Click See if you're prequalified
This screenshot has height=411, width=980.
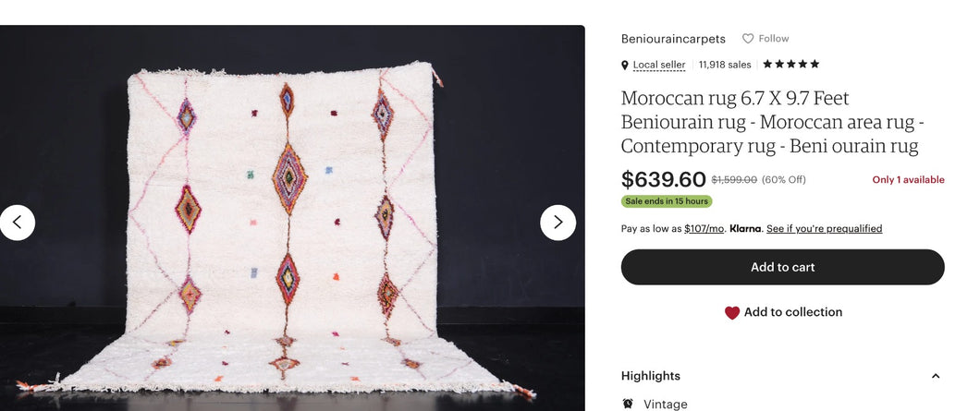(824, 229)
